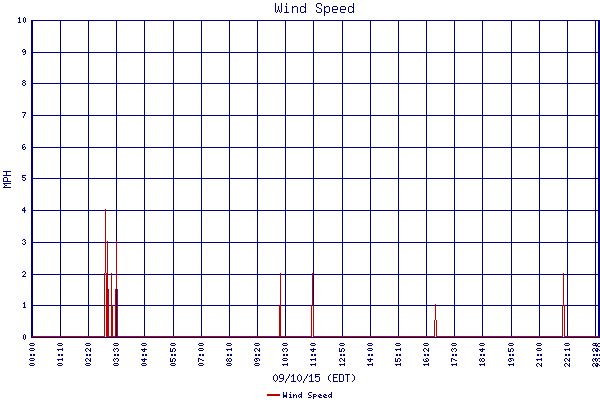Screen dimensions: 600x400
Task: Select the y-axis value '5'
Action: coord(24,178)
